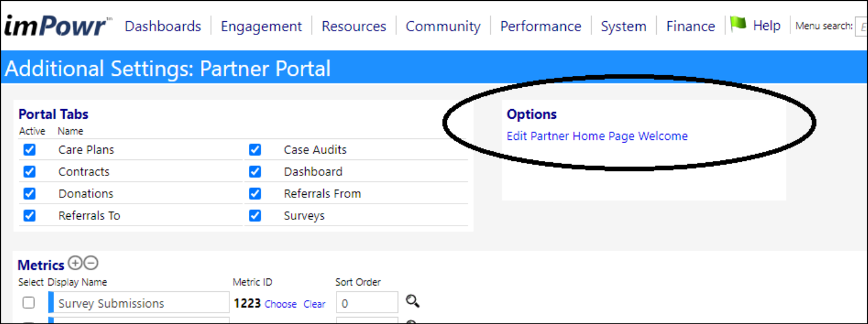Click the Sort Order field showing 0

click(x=367, y=303)
